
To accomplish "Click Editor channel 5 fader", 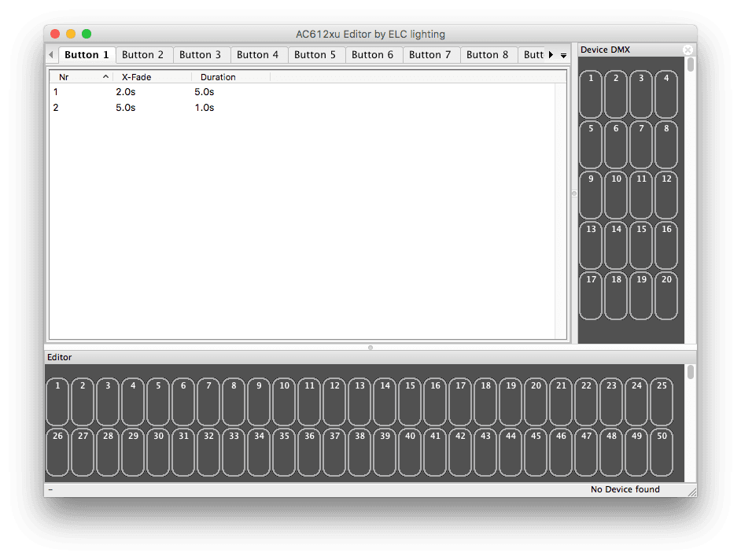I will click(x=158, y=402).
